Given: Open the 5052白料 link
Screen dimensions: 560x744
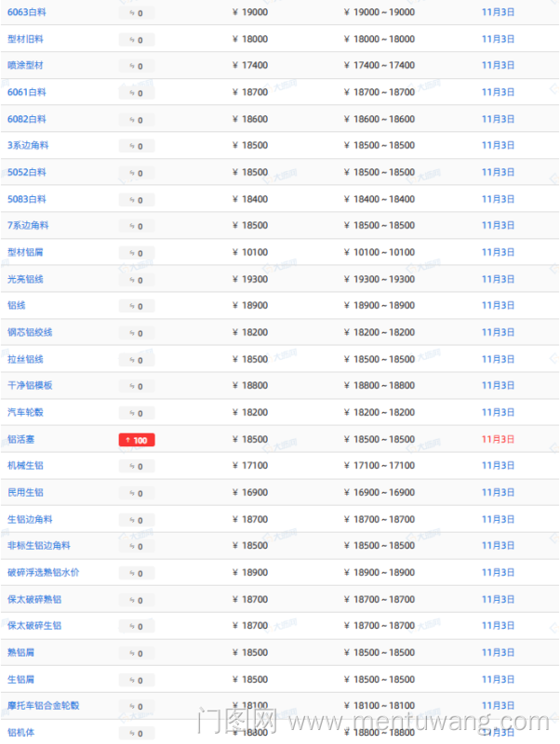Looking at the screenshot, I should (27, 172).
